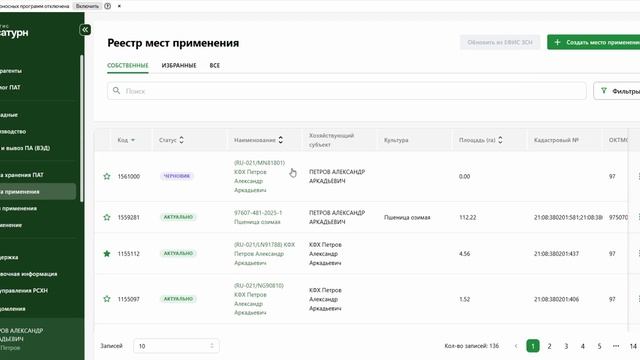
Task: Sort by Код column arrow
Action: (133, 140)
